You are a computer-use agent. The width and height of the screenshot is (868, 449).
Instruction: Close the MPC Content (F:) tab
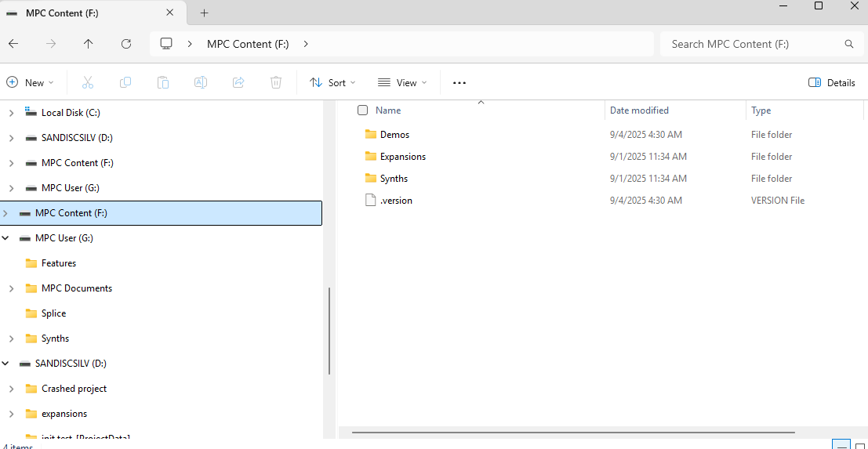pyautogui.click(x=170, y=13)
